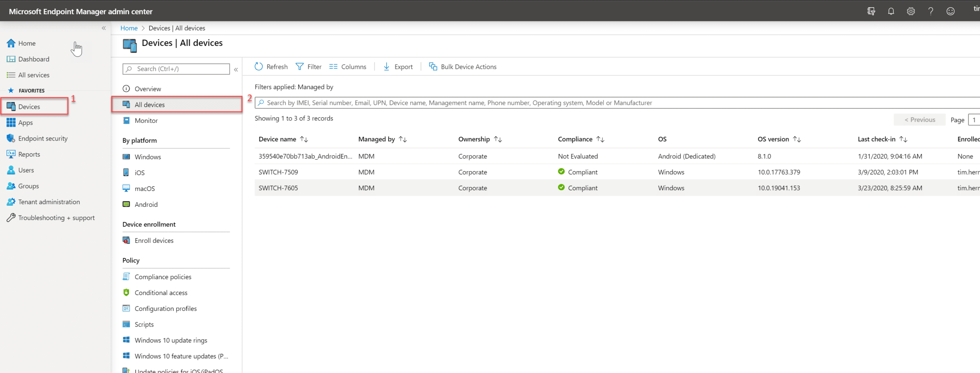The image size is (980, 373).
Task: Click the device search by IMEI field
Action: click(x=617, y=103)
